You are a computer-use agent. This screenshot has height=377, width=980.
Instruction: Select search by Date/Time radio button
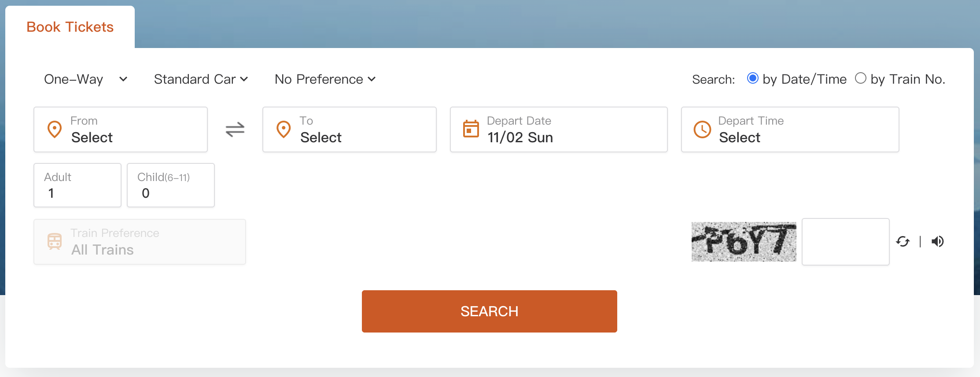(752, 78)
